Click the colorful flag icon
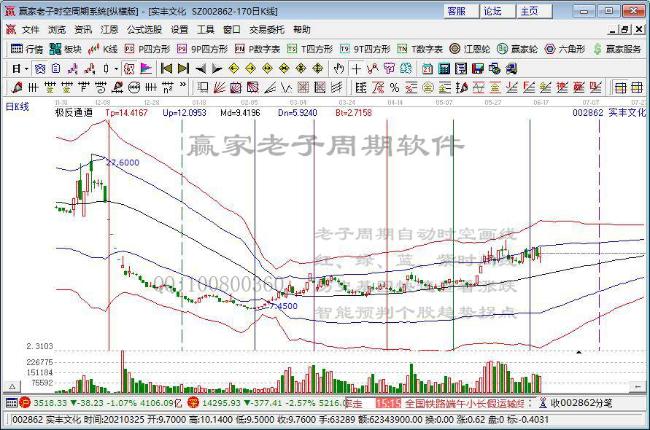Screen dimensions: 650x430 click(x=146, y=68)
